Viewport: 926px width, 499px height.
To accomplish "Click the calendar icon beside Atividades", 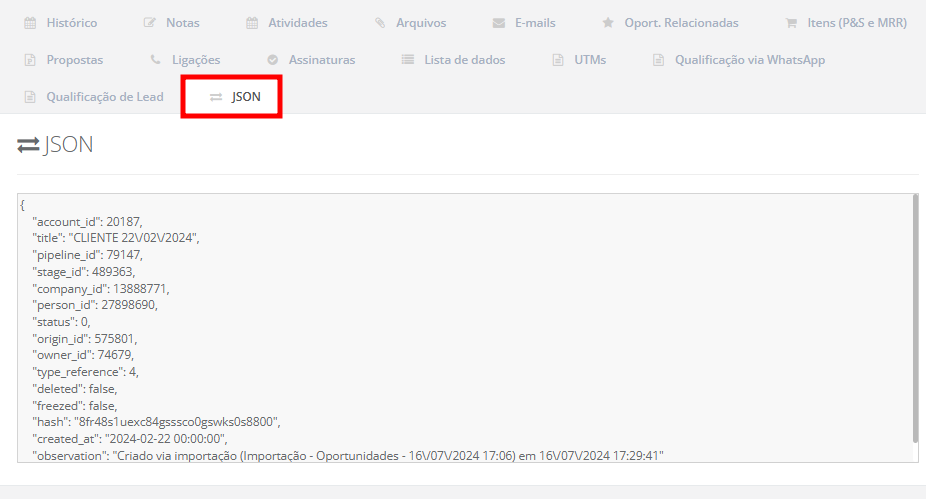I will pos(252,22).
